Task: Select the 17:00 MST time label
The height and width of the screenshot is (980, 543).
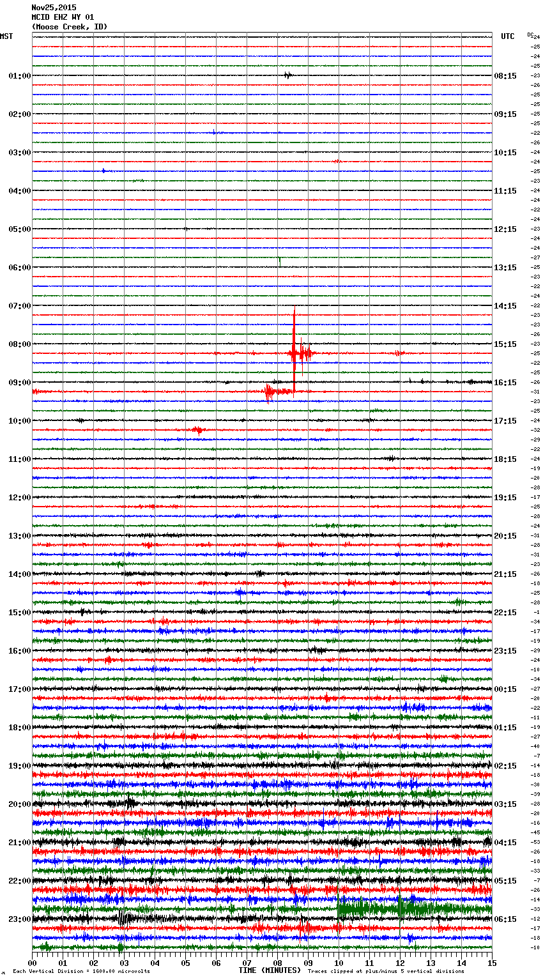Action: [20, 689]
